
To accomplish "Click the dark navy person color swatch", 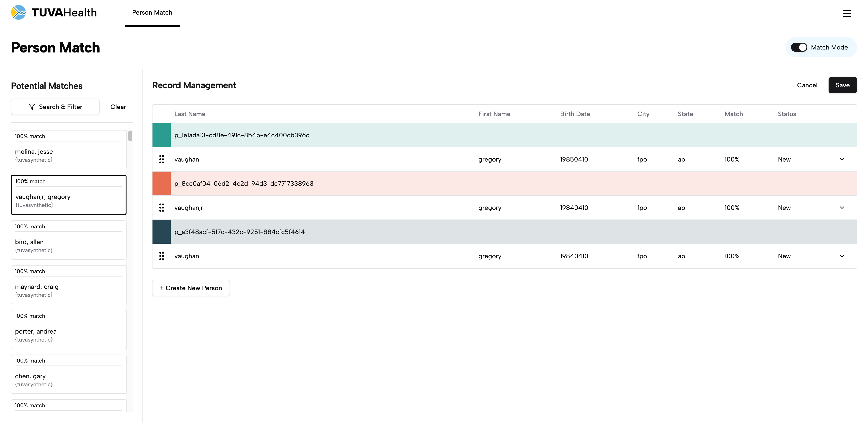I will click(x=161, y=232).
